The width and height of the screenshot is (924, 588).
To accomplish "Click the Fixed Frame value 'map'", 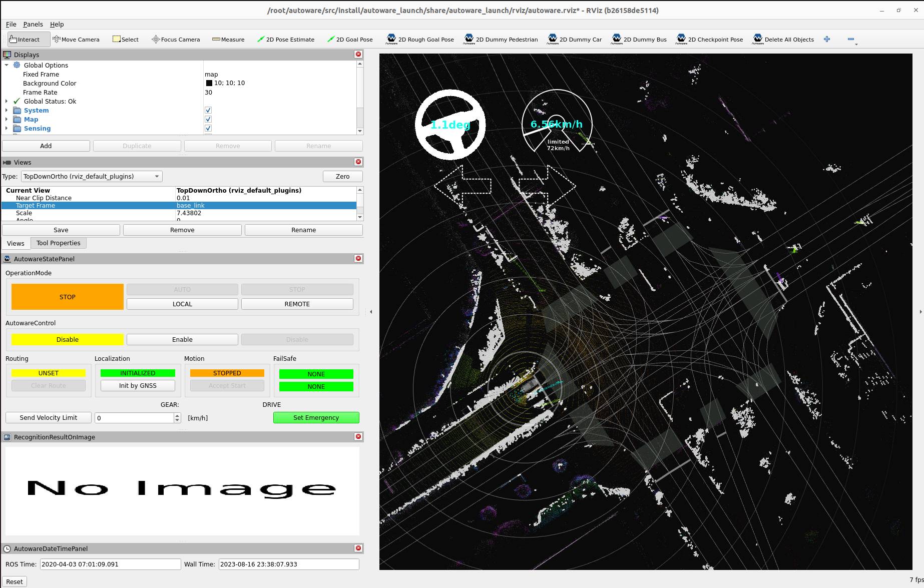I will pos(211,74).
